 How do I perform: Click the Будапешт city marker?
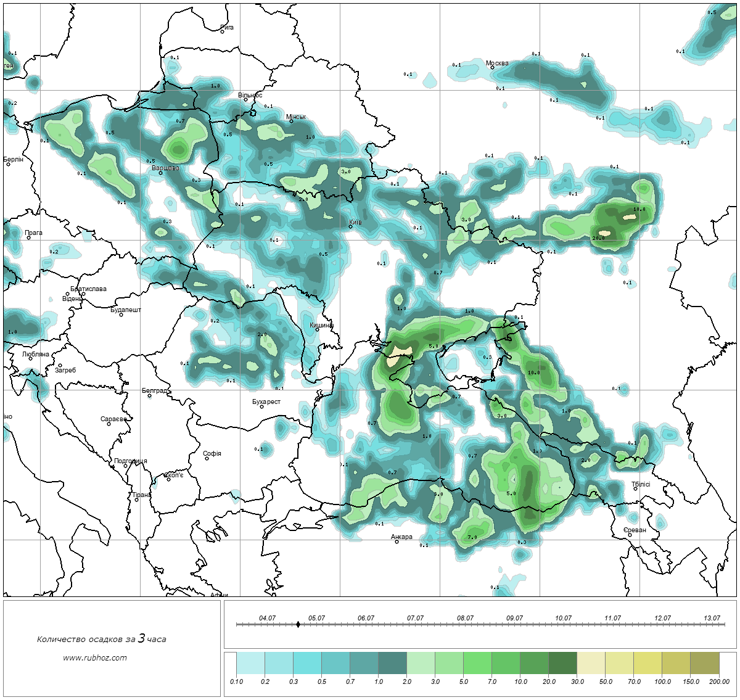coord(121,315)
